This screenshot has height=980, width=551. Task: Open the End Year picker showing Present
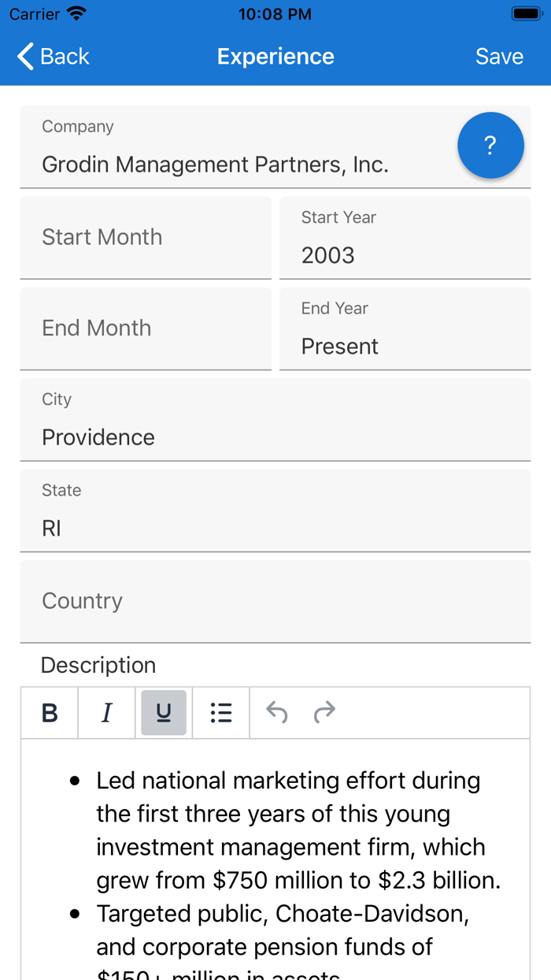pyautogui.click(x=405, y=335)
